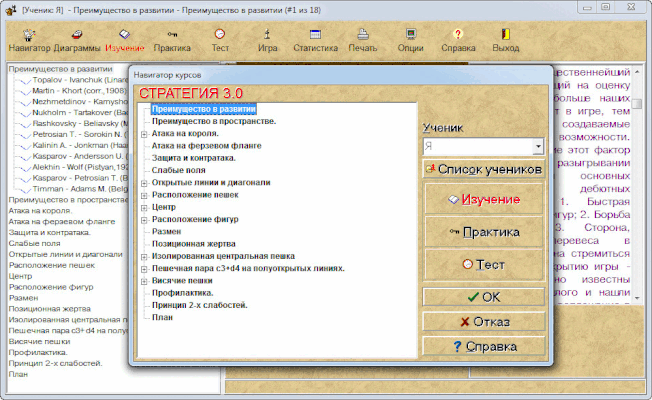Screen dimensions: 652x400
Task: Select План in the left panel
Action: (18, 374)
